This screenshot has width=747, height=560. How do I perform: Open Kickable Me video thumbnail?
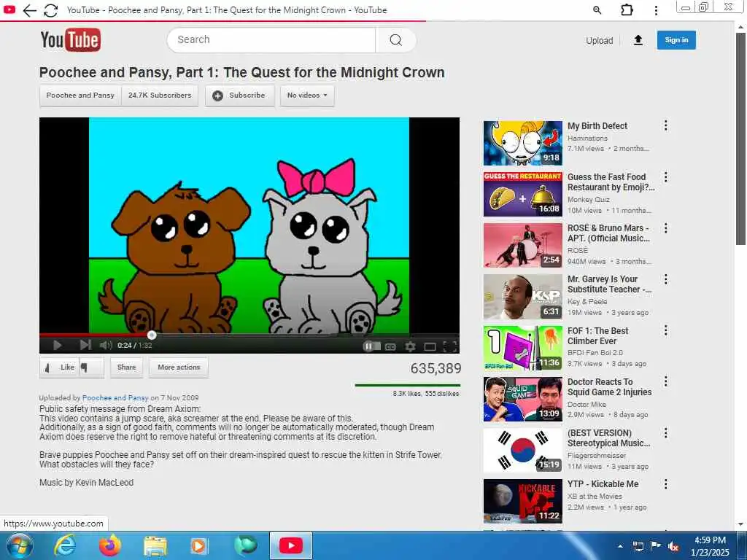coord(522,501)
